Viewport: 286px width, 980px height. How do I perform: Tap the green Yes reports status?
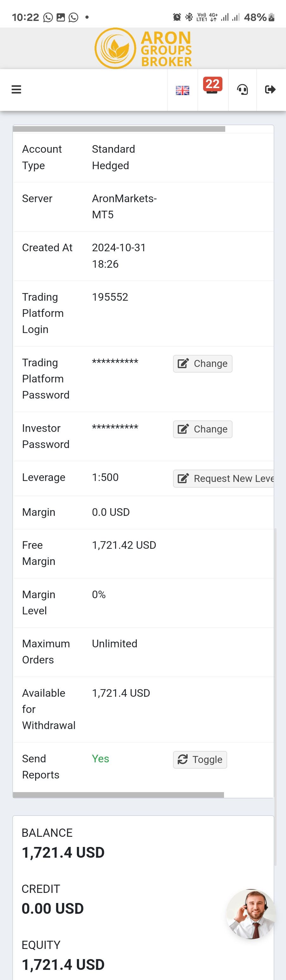100,759
